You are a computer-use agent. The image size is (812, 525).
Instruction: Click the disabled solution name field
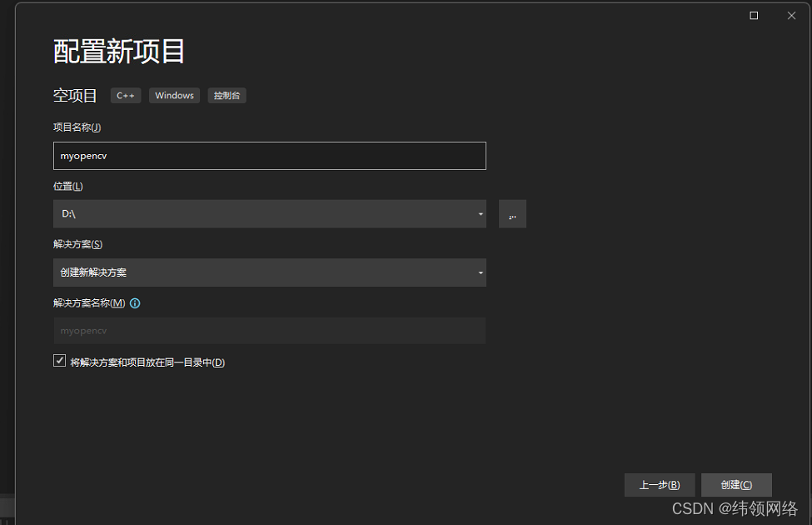269,331
